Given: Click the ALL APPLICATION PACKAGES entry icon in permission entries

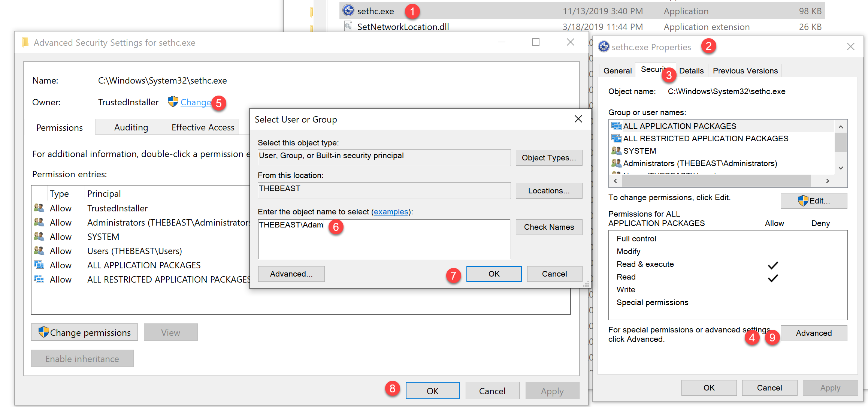Looking at the screenshot, I should 39,265.
